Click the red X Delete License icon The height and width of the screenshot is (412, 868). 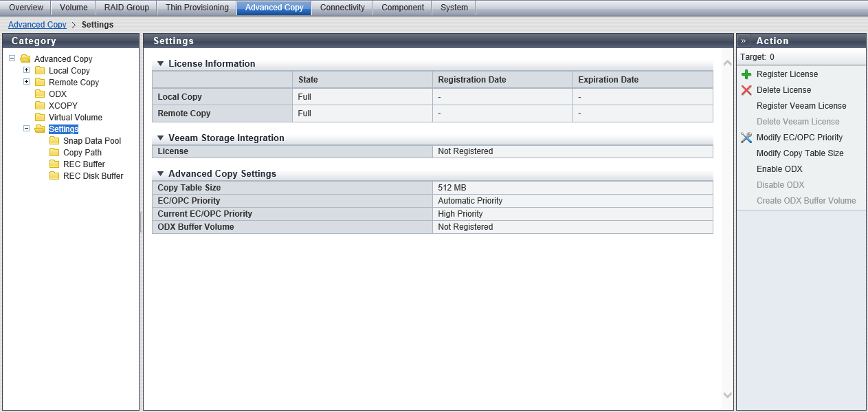(746, 90)
